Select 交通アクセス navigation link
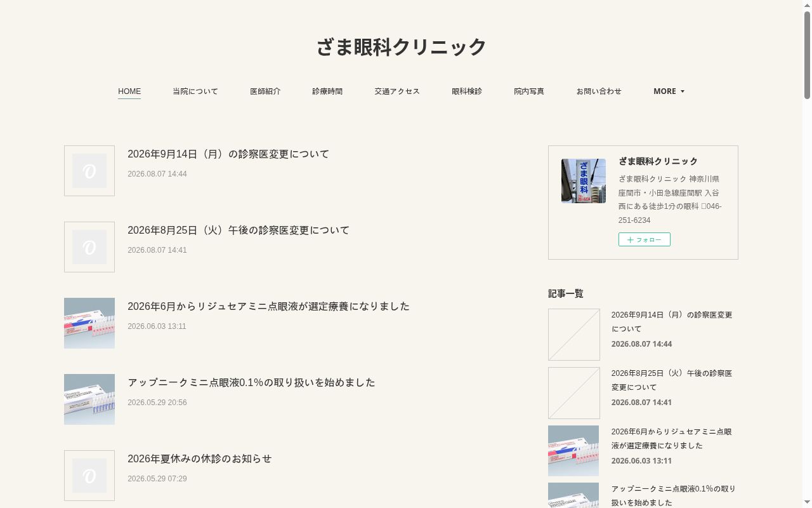This screenshot has width=812, height=508. [397, 91]
